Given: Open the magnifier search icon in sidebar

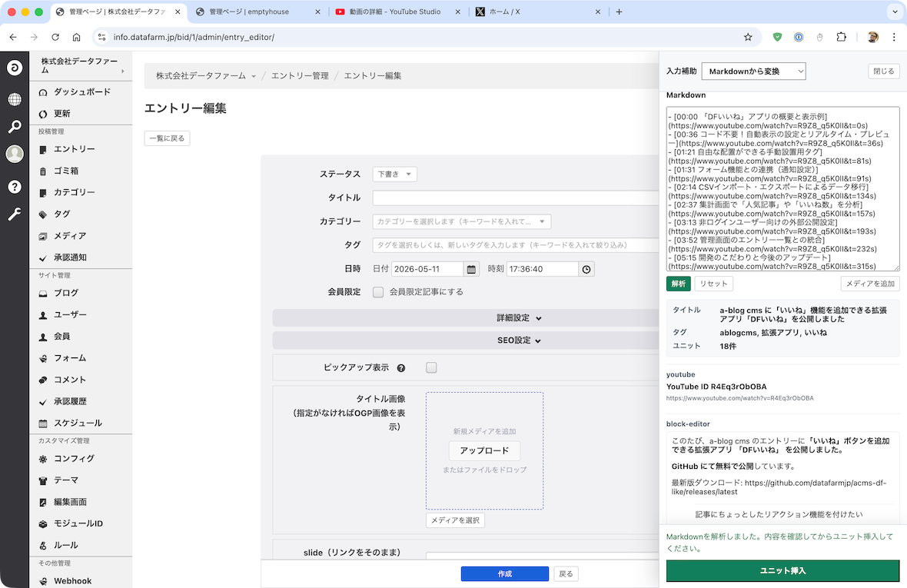Looking at the screenshot, I should pos(15,127).
